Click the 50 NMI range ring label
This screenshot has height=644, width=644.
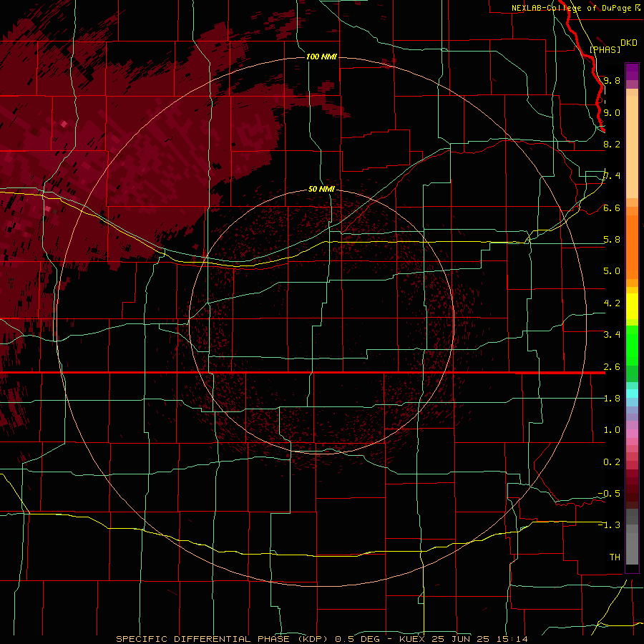click(321, 189)
